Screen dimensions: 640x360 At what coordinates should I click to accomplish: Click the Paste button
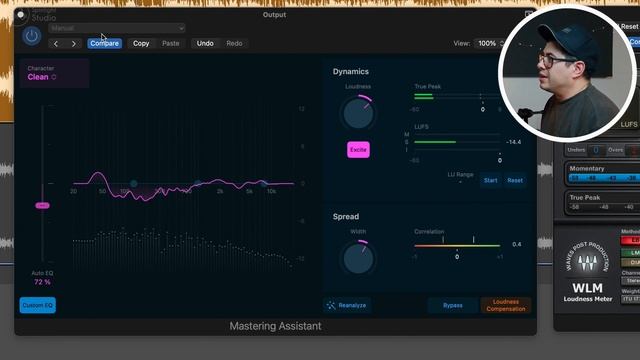(x=171, y=43)
